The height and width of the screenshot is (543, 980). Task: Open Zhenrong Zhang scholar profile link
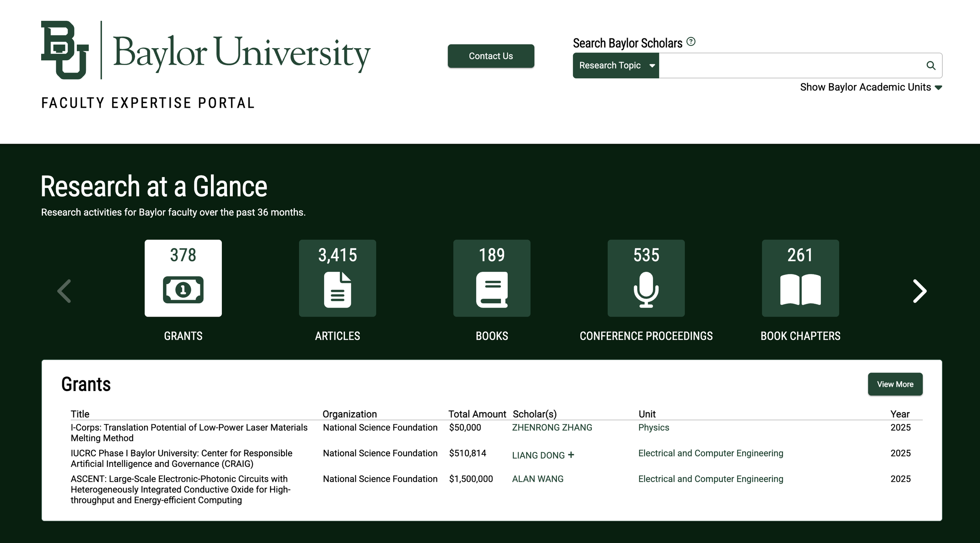point(552,427)
